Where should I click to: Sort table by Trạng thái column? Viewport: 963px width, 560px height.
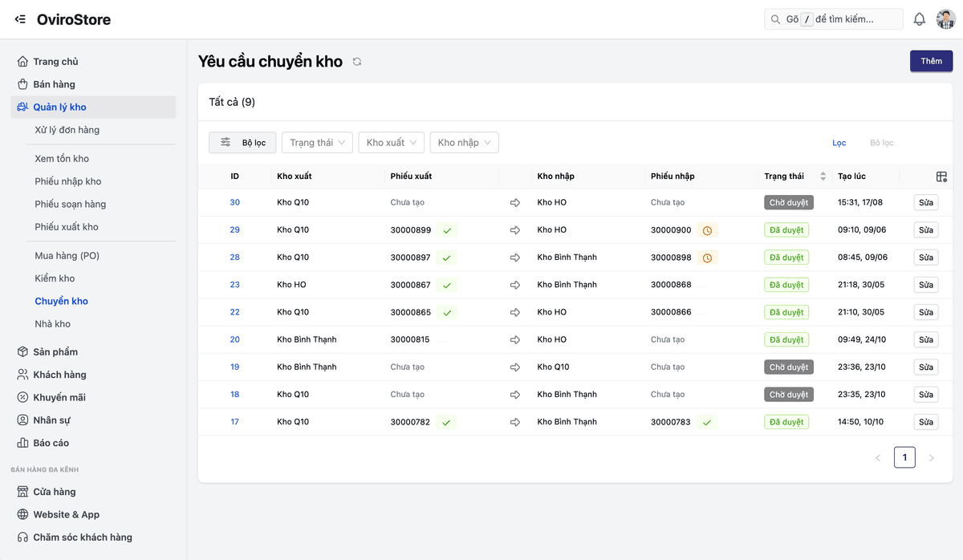pos(823,177)
